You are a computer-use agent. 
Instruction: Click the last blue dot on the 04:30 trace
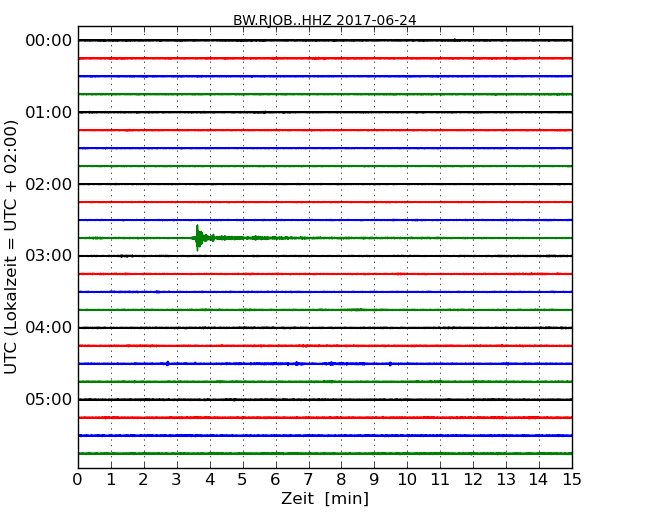tap(390, 364)
